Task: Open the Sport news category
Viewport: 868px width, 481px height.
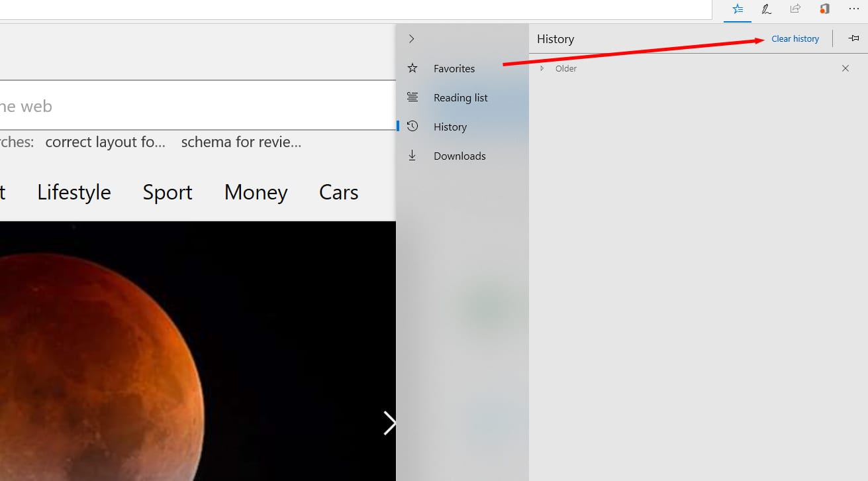Action: pyautogui.click(x=168, y=192)
